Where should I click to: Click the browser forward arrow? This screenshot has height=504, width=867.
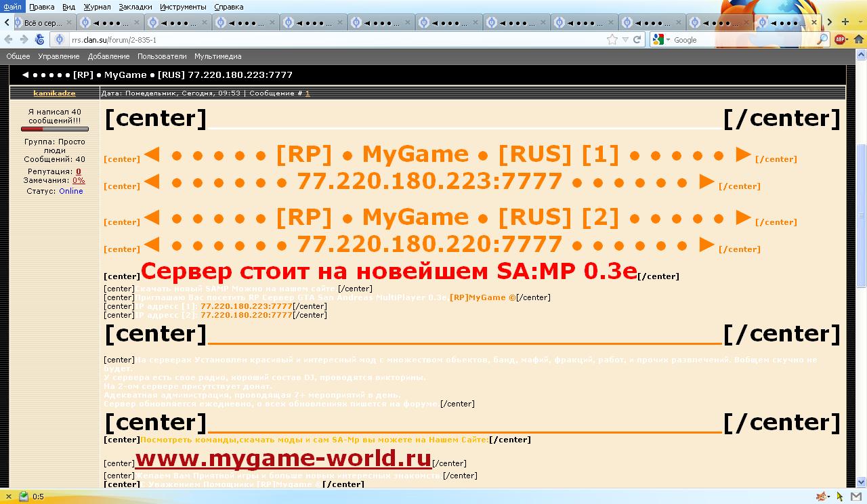24,39
